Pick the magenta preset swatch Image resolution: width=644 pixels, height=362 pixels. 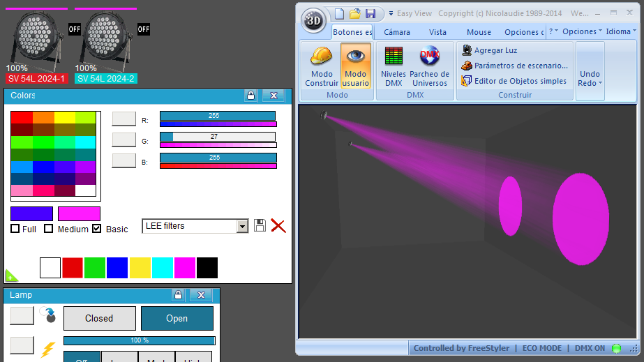[185, 268]
